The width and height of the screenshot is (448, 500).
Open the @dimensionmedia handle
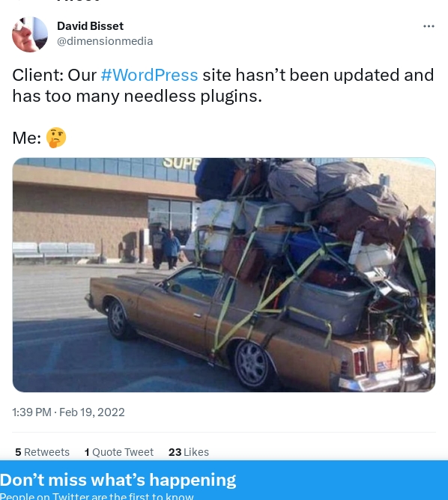click(x=105, y=41)
